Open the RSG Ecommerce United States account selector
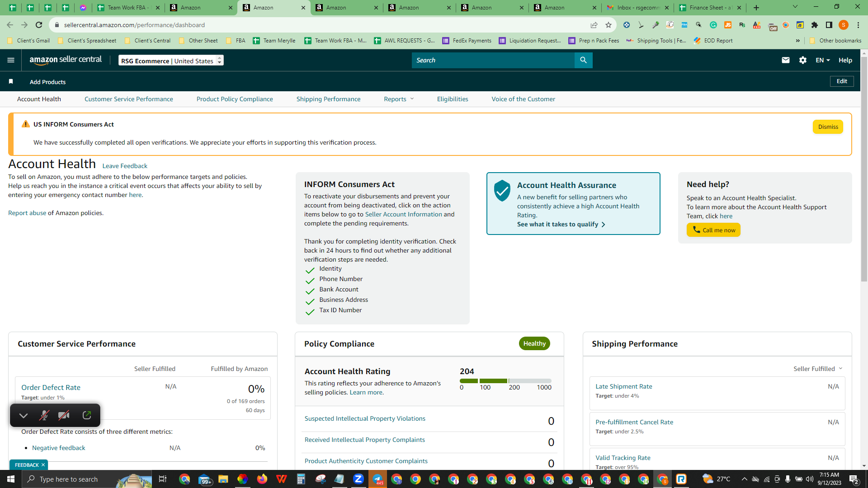The height and width of the screenshot is (488, 868). pos(171,60)
